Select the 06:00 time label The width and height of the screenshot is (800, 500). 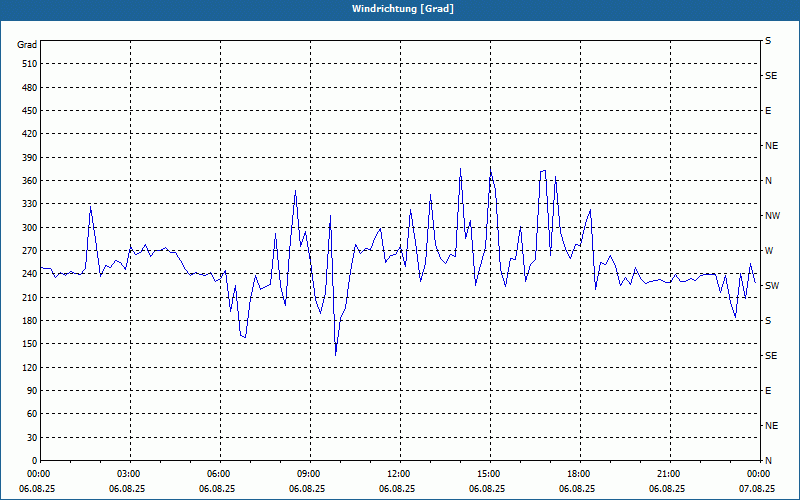tap(217, 474)
